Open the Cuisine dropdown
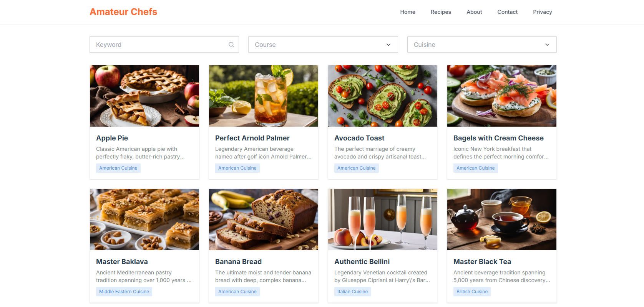644x307 pixels. [482, 45]
